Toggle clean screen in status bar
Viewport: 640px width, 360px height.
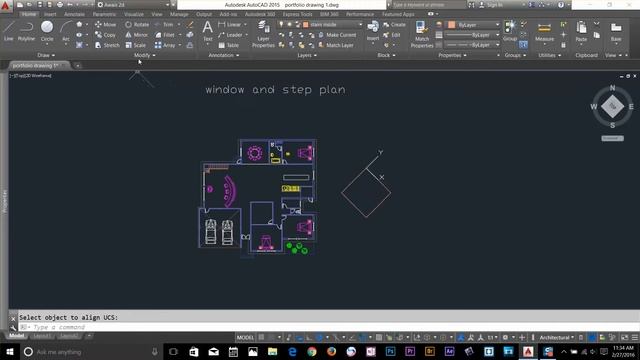coord(624,338)
